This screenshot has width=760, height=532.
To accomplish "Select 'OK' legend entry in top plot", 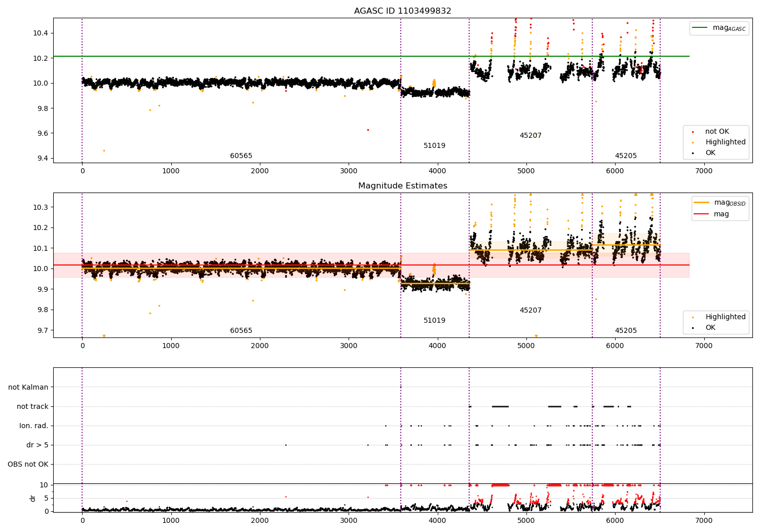I will pyautogui.click(x=710, y=153).
